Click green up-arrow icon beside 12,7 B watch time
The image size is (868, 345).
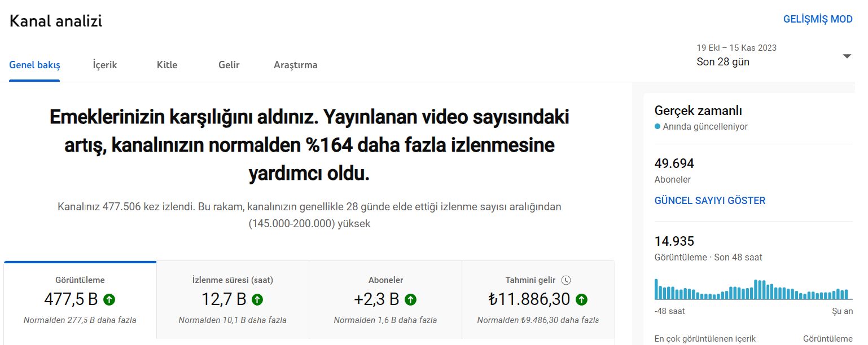click(257, 299)
